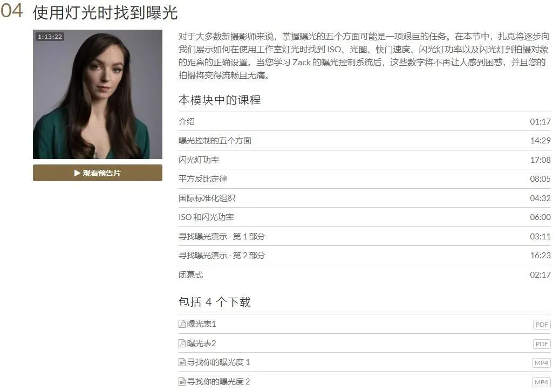Screen dimensions: 553x392
Task: Open the ISO 和闪光功率 lesson
Action: tap(364, 217)
